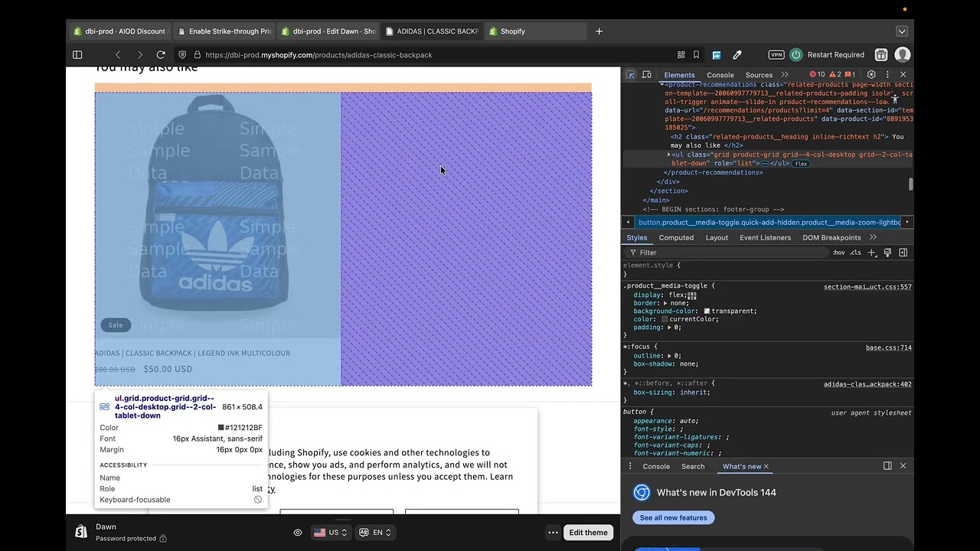
Task: Select the Styles pane tab
Action: [x=637, y=238]
